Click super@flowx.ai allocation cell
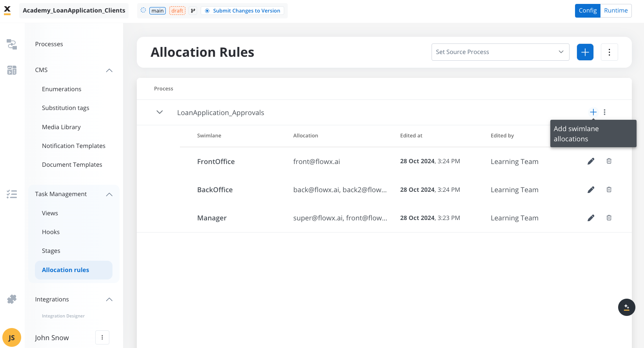The width and height of the screenshot is (644, 348). [x=340, y=218]
